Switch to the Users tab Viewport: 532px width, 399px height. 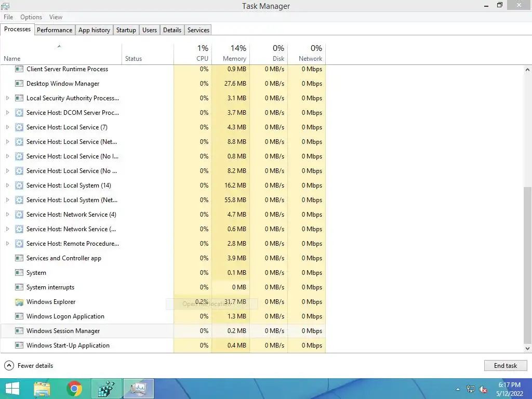[150, 30]
